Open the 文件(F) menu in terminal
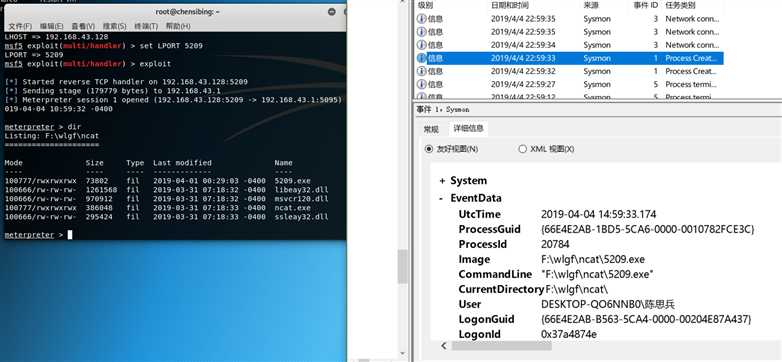 pyautogui.click(x=20, y=26)
